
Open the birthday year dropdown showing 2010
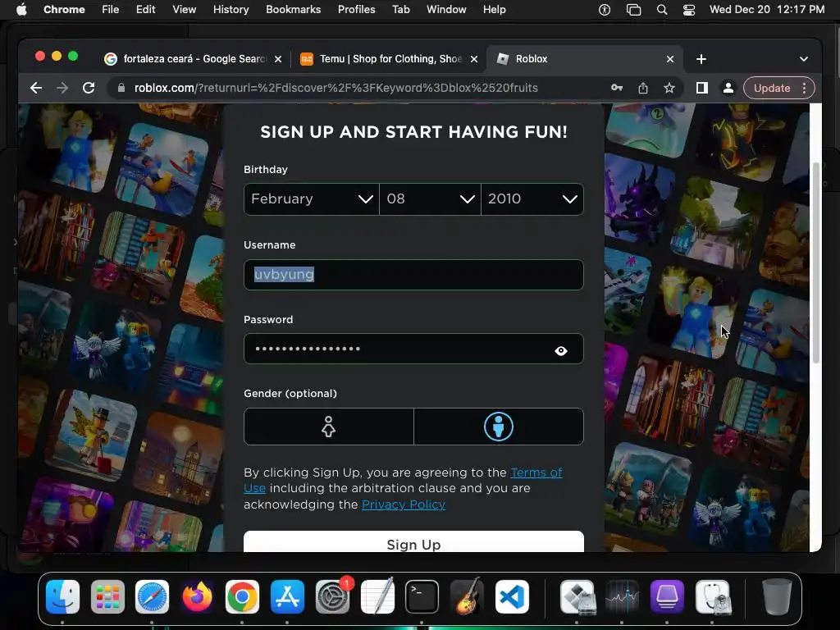click(x=532, y=199)
